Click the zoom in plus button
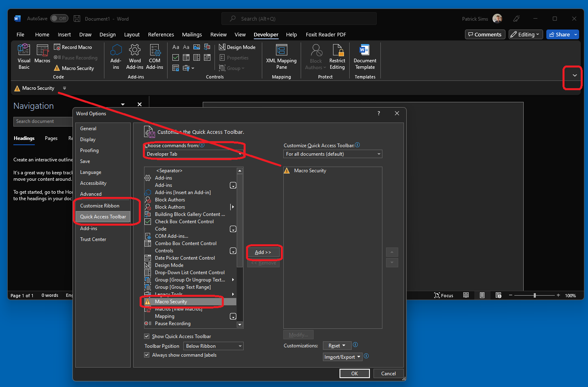The image size is (588, 387). click(558, 296)
